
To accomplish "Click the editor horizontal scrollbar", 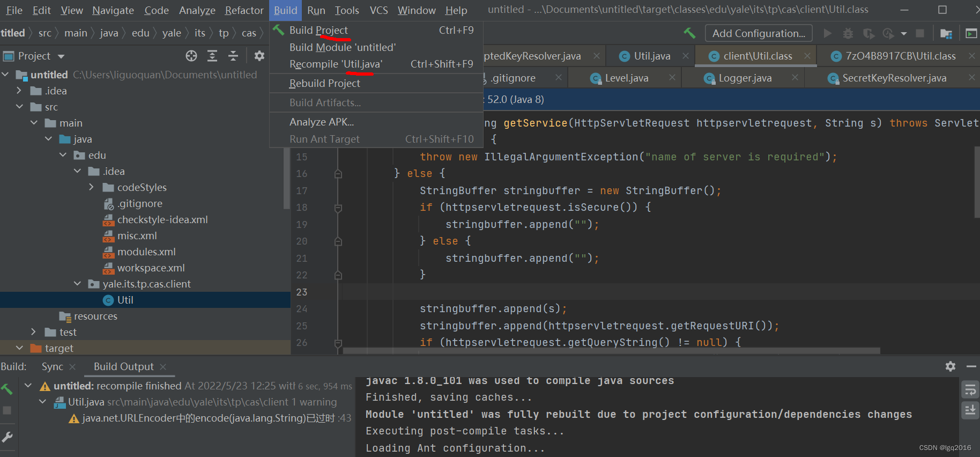I will (x=611, y=351).
